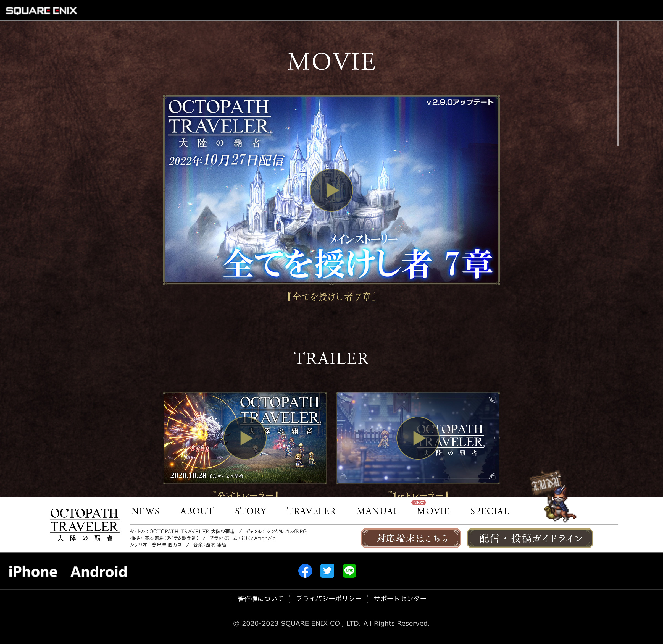
Task: Select SPECIAL in the navigation bar
Action: (490, 511)
